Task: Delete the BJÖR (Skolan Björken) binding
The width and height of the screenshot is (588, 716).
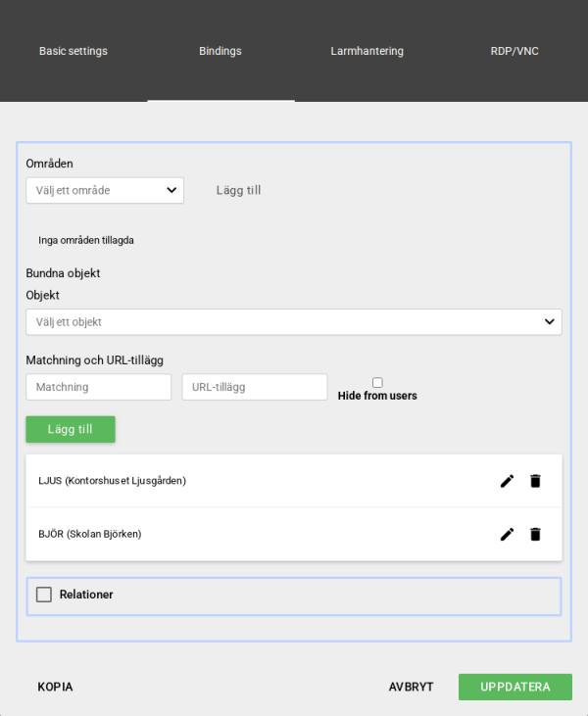Action: (x=535, y=534)
